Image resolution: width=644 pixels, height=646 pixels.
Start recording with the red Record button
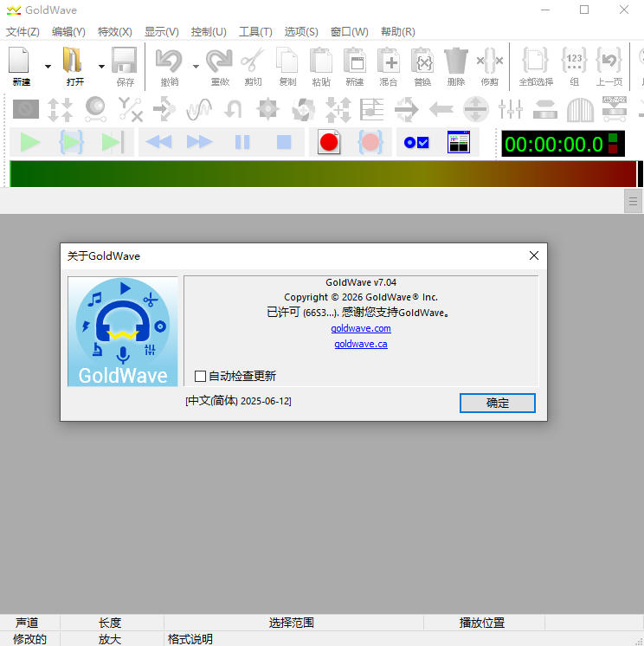point(329,142)
